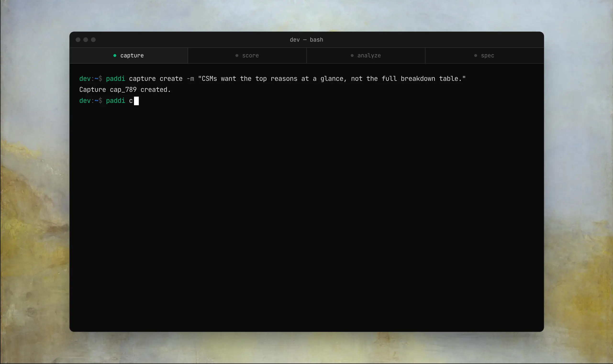The width and height of the screenshot is (613, 364).
Task: Click the last 'dev:~$' prompt
Action: [90, 101]
